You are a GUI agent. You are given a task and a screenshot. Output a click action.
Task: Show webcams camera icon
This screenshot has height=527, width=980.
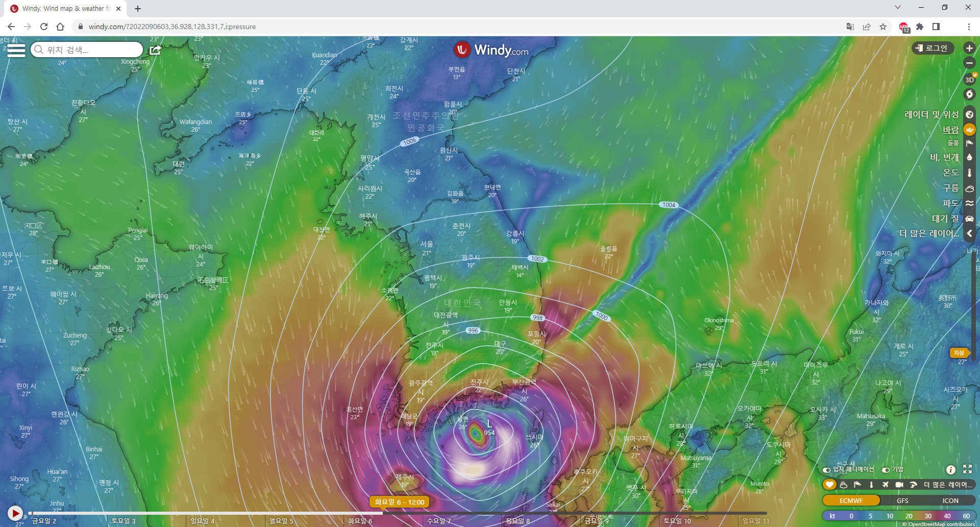click(899, 485)
